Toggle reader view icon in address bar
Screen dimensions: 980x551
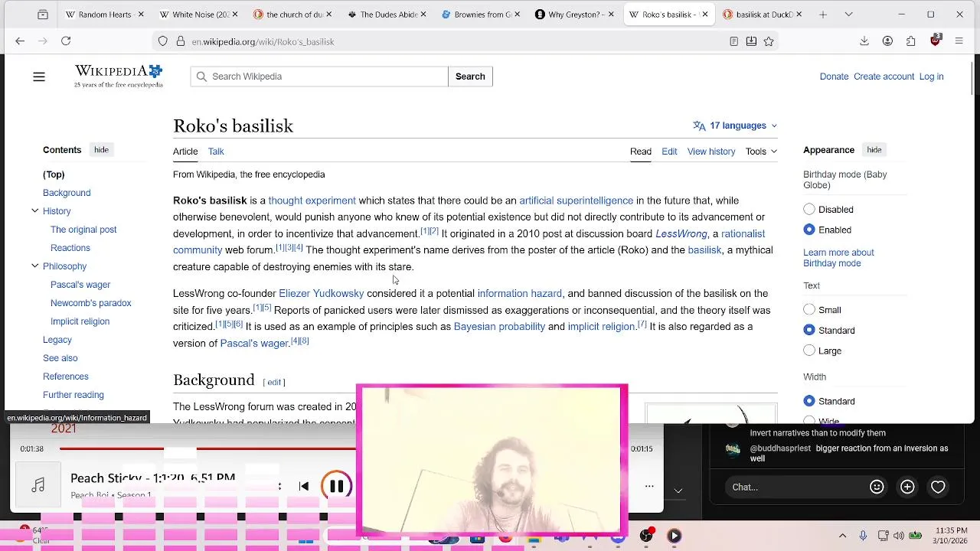click(x=733, y=41)
